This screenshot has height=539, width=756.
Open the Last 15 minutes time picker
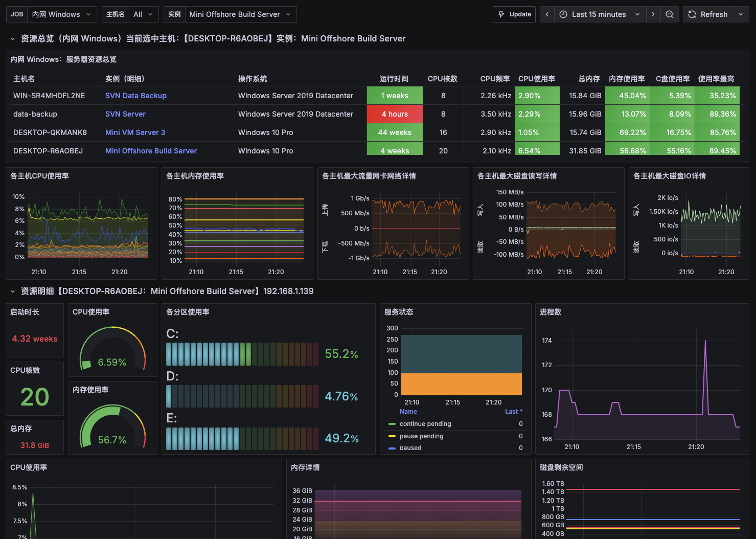pyautogui.click(x=600, y=14)
